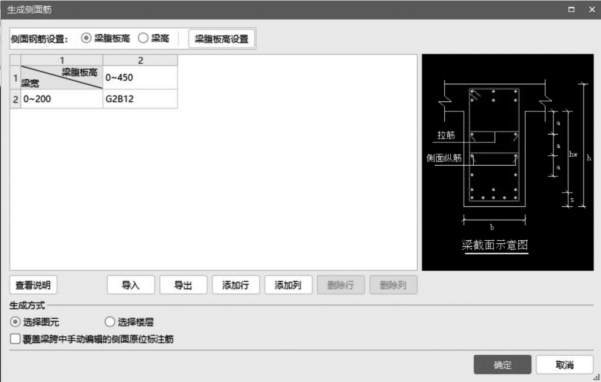This screenshot has height=382, width=601.
Task: Close the 生成侧面筋 dialog
Action: [x=591, y=9]
